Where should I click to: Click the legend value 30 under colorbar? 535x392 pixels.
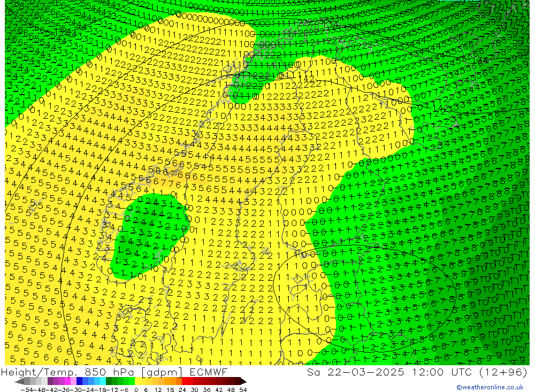point(195,390)
